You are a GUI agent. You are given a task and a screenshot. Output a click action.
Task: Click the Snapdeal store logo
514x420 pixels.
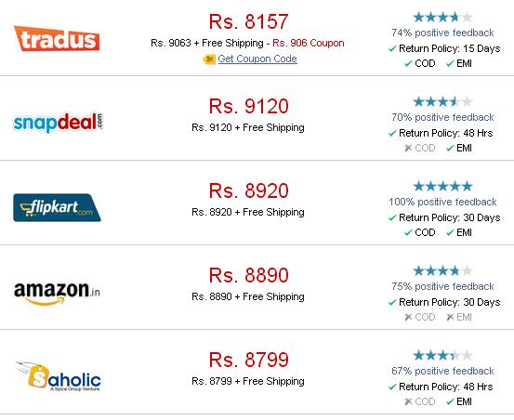click(x=58, y=123)
